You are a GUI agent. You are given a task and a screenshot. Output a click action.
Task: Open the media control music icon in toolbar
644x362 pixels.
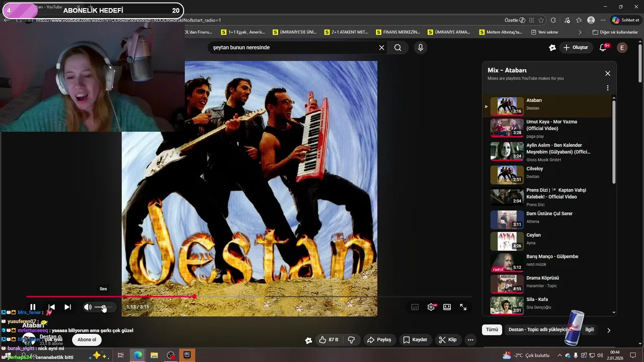click(x=568, y=20)
